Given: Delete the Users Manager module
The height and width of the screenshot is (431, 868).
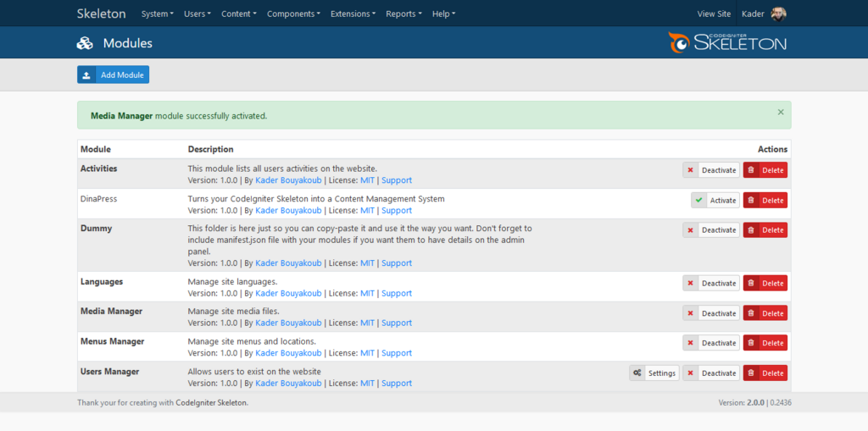Looking at the screenshot, I should tap(765, 373).
